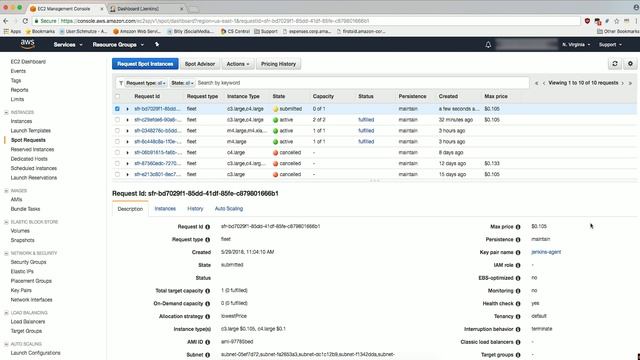Click the info icon beside IAM role
Viewport: 640px width, 360px height.
pos(518,265)
